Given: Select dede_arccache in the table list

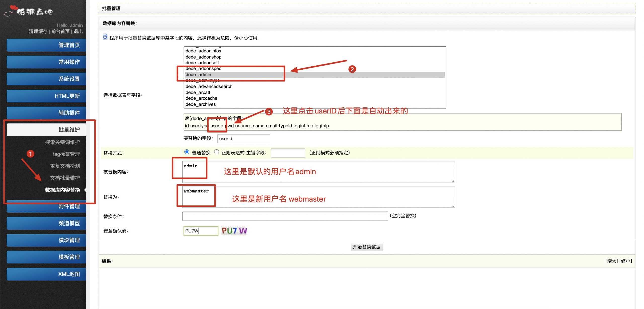Looking at the screenshot, I should 314,98.
